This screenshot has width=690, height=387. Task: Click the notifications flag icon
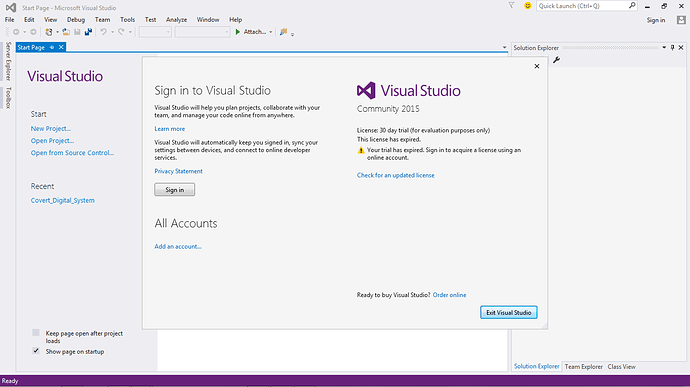coord(511,6)
